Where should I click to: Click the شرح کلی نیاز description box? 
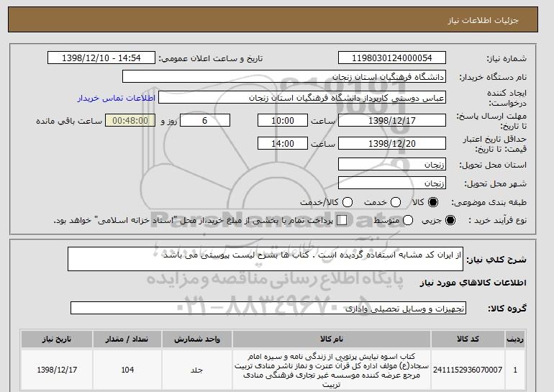point(265,259)
